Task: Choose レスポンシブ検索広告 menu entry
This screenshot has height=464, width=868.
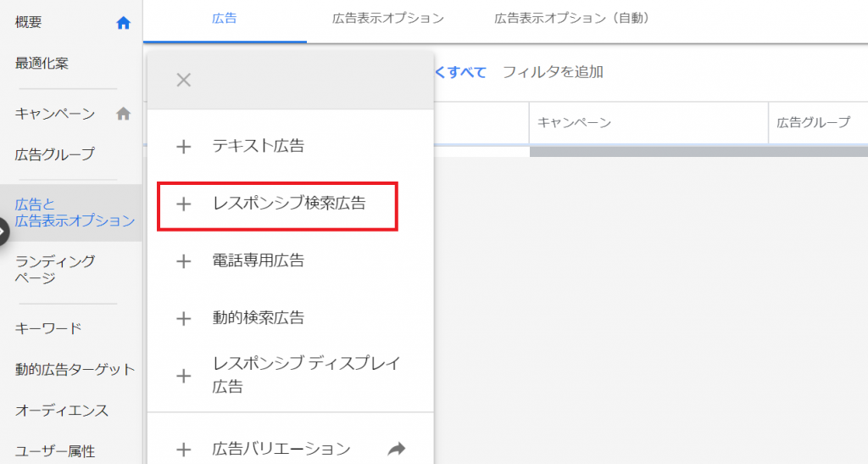Action: click(x=290, y=204)
